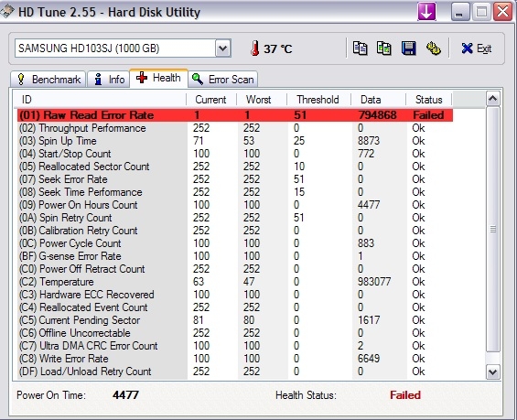This screenshot has width=517, height=420.
Task: Select the Power On Hours Count row
Action: 235,205
